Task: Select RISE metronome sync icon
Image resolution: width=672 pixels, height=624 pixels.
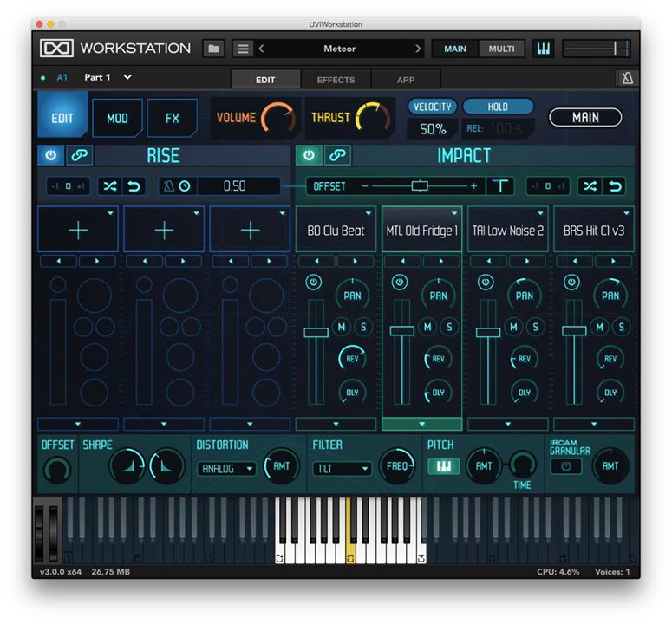Action: coord(169,186)
